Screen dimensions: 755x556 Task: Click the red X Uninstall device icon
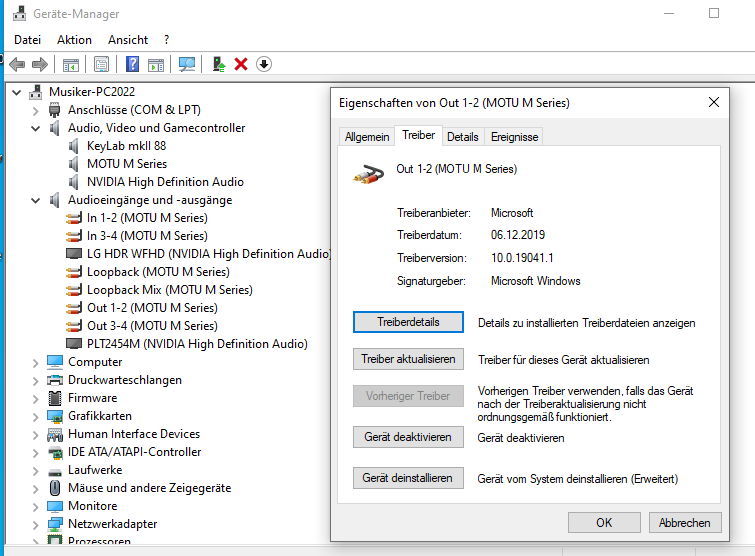[241, 64]
